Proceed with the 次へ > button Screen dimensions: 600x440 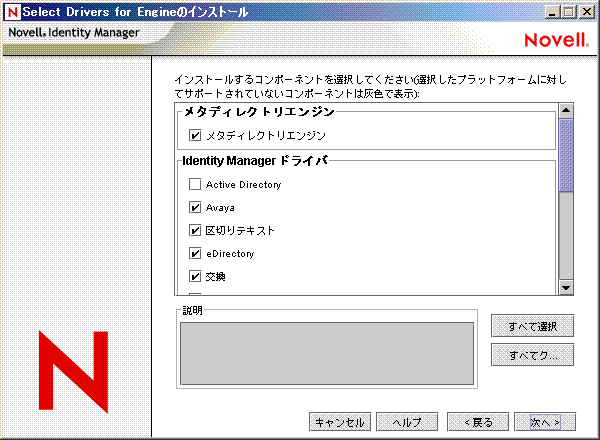point(545,422)
